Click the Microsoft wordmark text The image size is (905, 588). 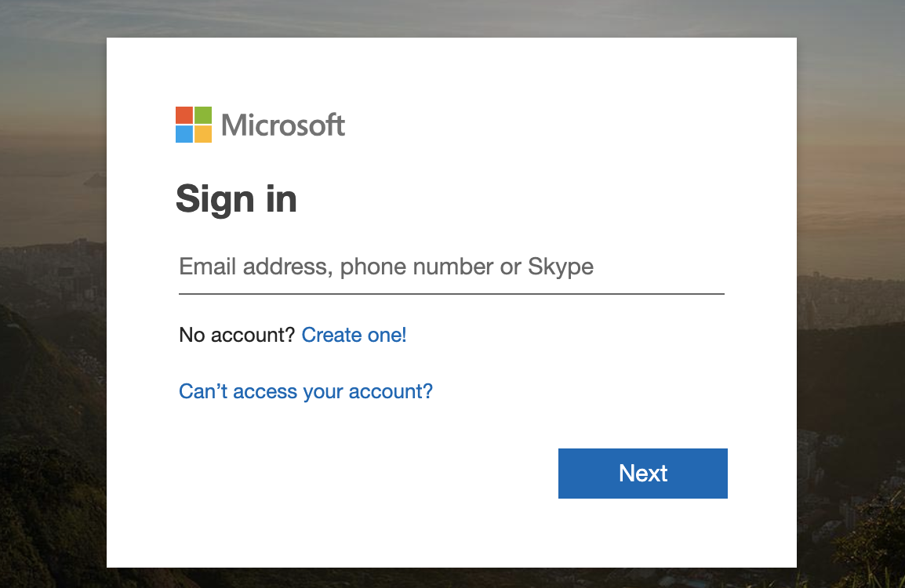point(283,125)
